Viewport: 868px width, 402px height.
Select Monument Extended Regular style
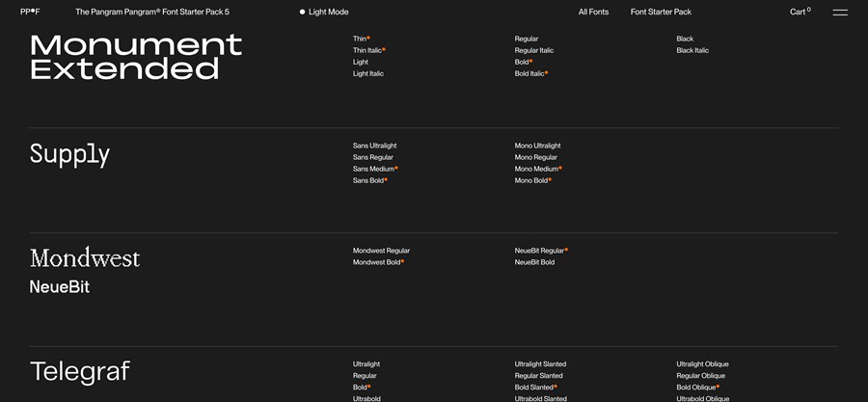527,39
